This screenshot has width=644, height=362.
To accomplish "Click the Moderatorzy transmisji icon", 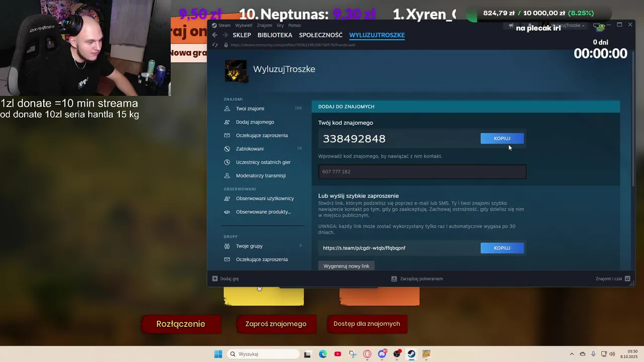I will pyautogui.click(x=227, y=175).
